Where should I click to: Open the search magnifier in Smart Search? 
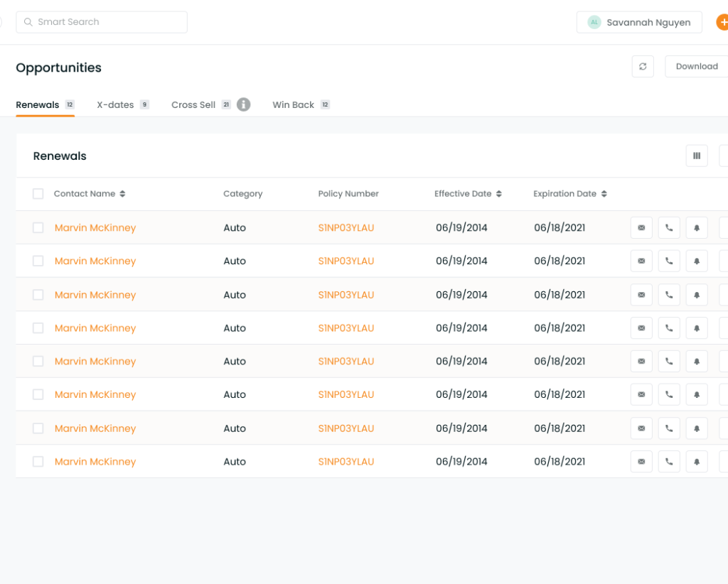point(27,22)
